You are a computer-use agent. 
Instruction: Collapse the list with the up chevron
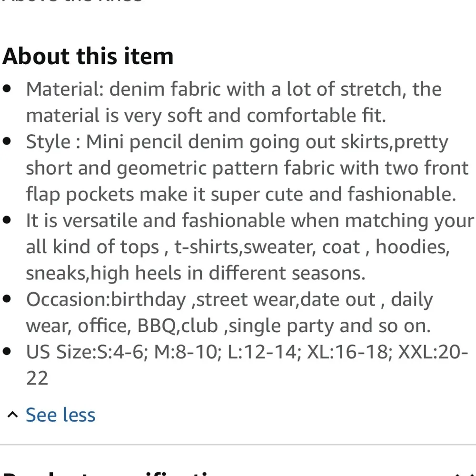pyautogui.click(x=13, y=415)
